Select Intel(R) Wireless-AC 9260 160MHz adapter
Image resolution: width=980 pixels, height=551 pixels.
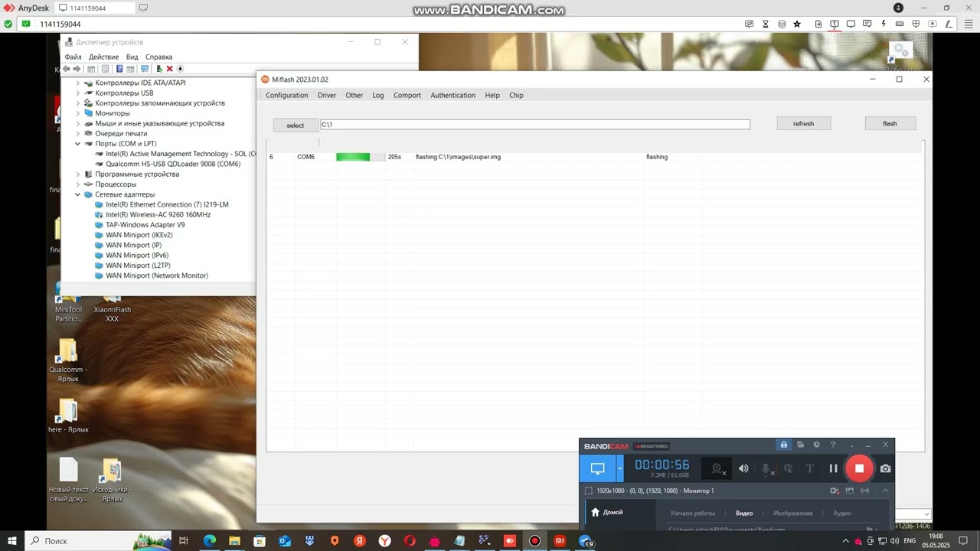(x=158, y=215)
